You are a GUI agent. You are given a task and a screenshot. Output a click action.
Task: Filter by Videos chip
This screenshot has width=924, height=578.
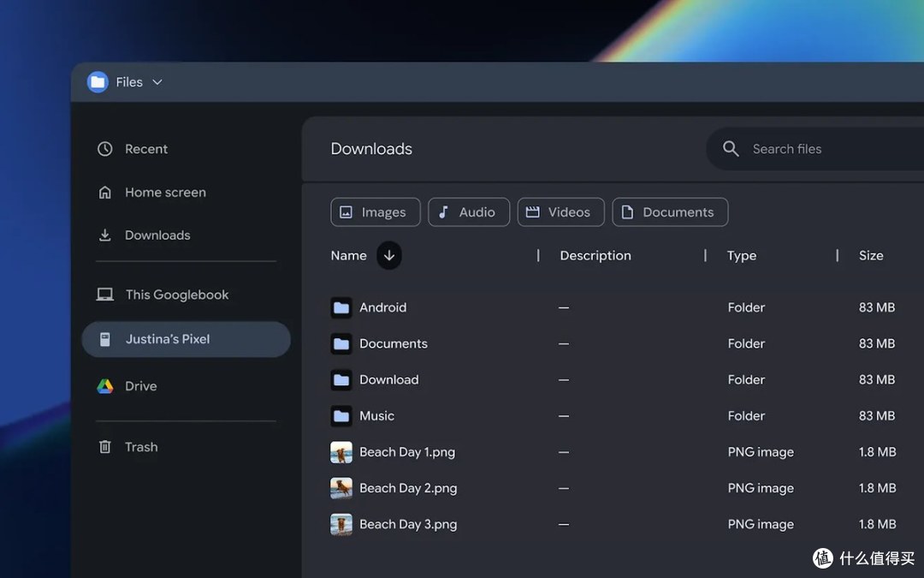[560, 212]
